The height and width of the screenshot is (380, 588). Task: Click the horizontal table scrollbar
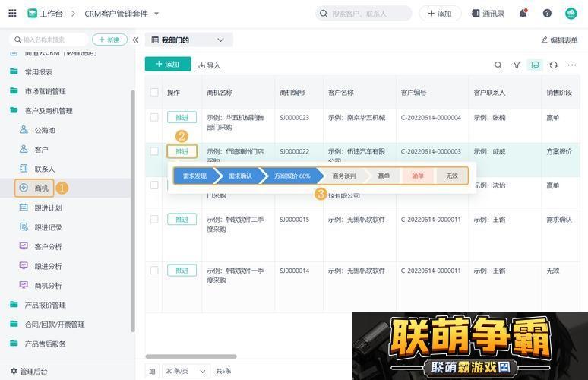tap(191, 356)
